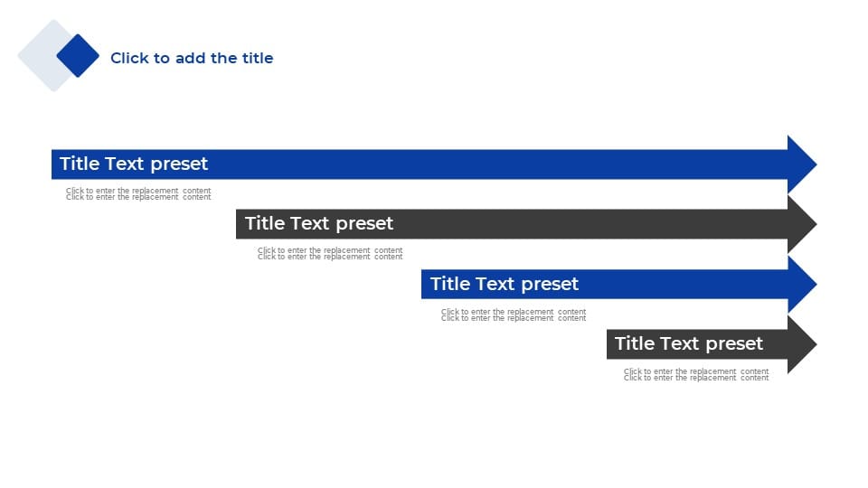The image size is (868, 488).
Task: Select "Title Text preset" in the top blue arrow
Action: click(134, 164)
